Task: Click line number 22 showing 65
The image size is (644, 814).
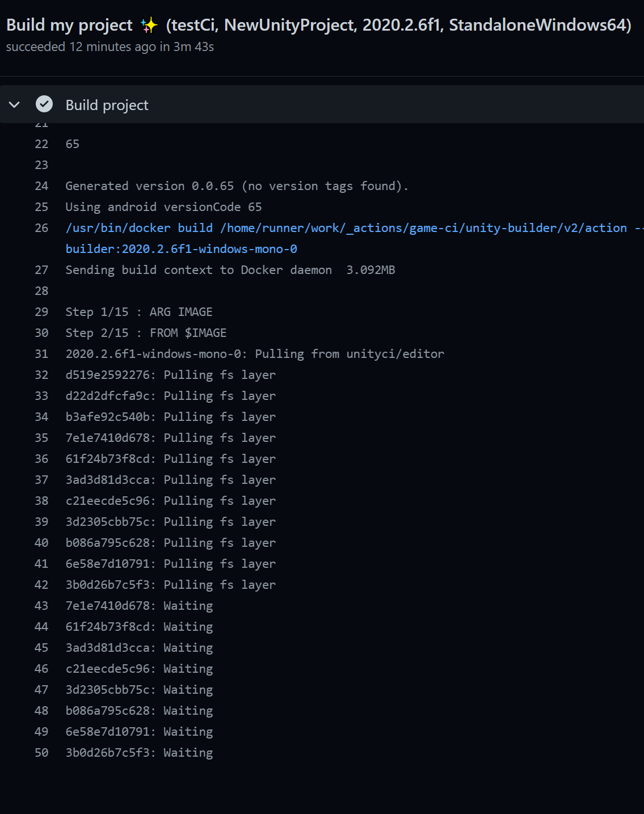Action: click(41, 144)
